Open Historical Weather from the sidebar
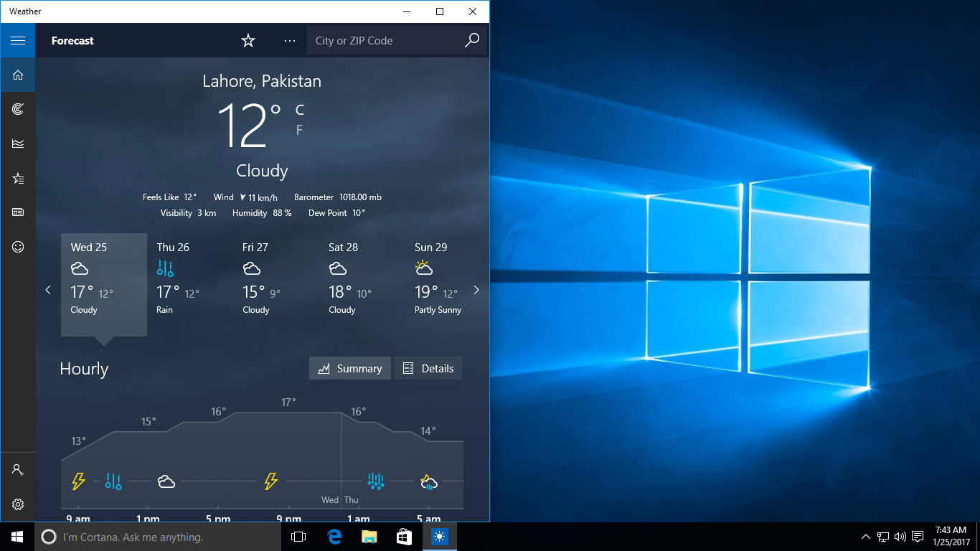The image size is (980, 551). pyautogui.click(x=17, y=143)
